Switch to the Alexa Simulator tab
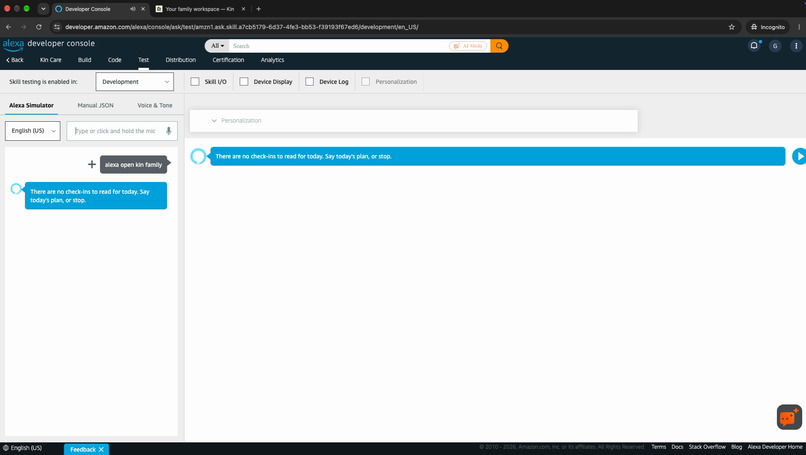The image size is (806, 455). point(31,105)
